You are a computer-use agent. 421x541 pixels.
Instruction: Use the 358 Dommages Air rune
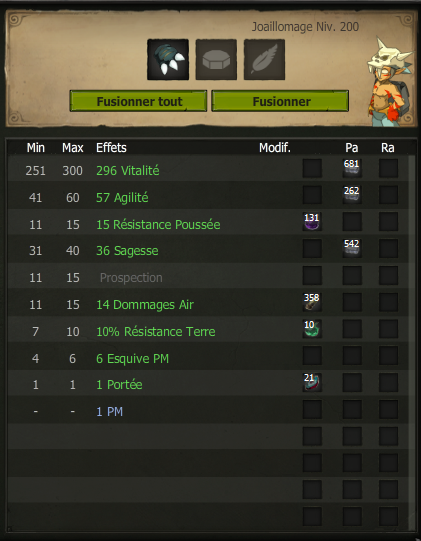click(x=312, y=302)
